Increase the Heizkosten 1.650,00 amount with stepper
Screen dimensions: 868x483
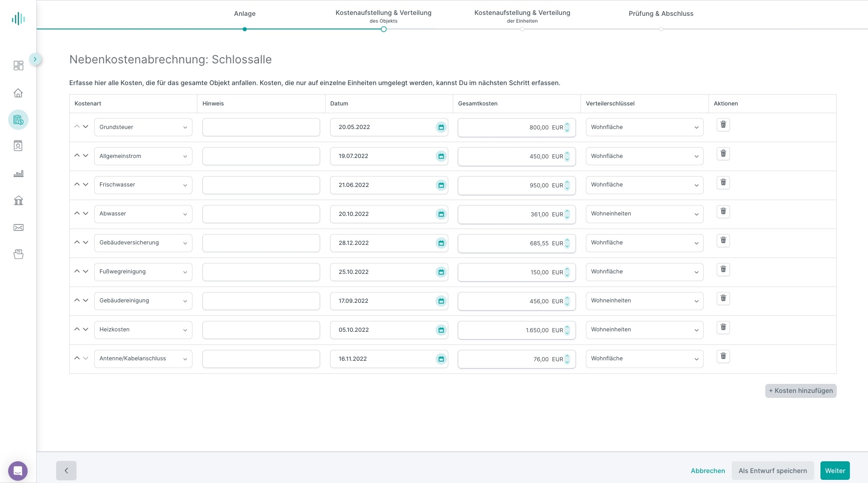click(x=567, y=327)
